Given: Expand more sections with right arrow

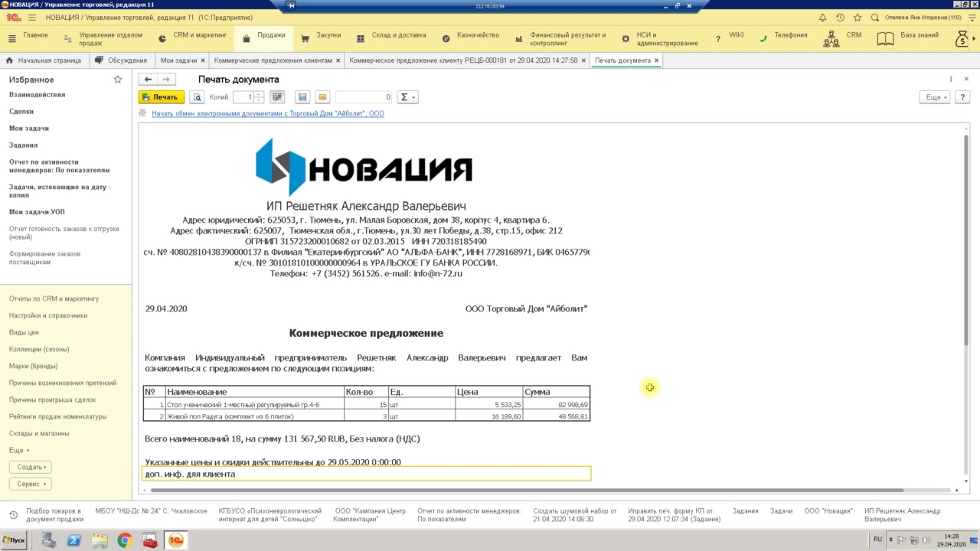Looking at the screenshot, I should 975,37.
